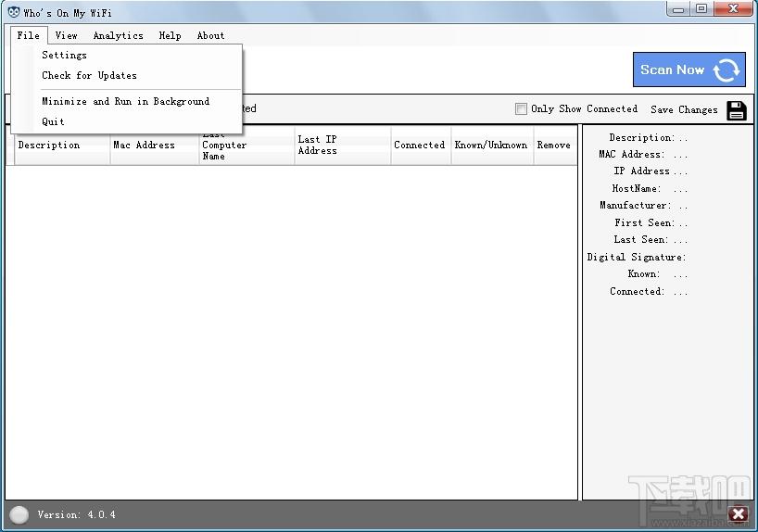Close the window with title bar X

pyautogui.click(x=733, y=8)
